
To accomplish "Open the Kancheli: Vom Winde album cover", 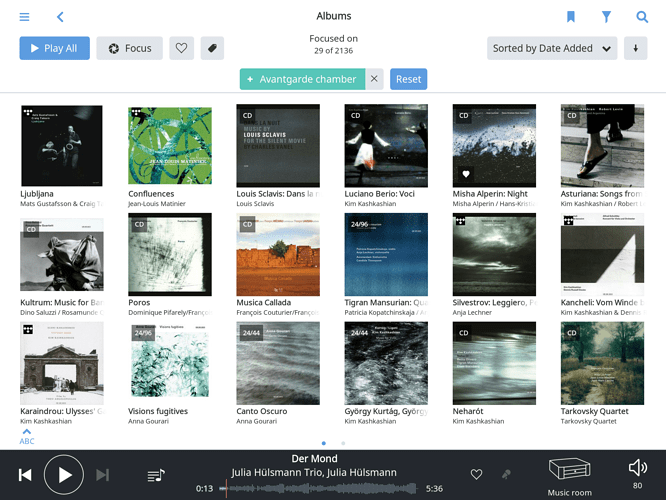I will pos(602,254).
